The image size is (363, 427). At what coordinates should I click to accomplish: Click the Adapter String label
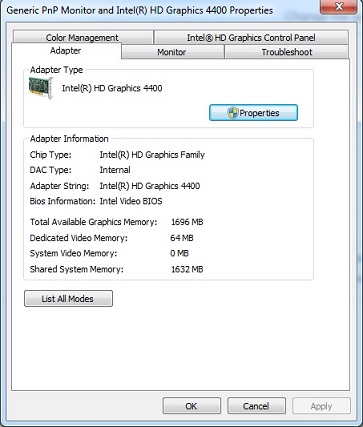click(x=59, y=186)
